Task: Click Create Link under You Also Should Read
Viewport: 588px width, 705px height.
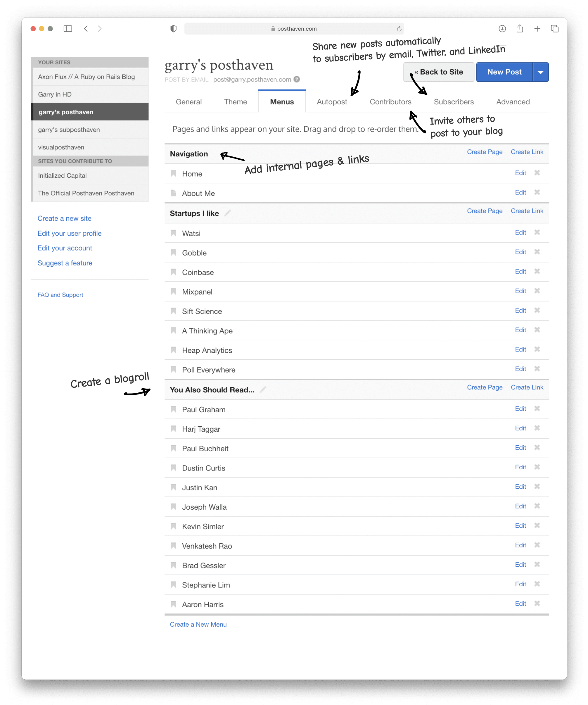Action: pyautogui.click(x=527, y=388)
